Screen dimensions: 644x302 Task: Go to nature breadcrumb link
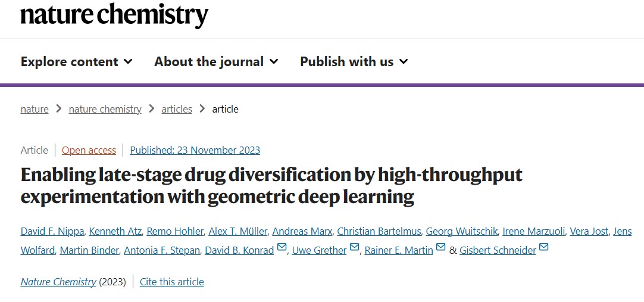[35, 109]
